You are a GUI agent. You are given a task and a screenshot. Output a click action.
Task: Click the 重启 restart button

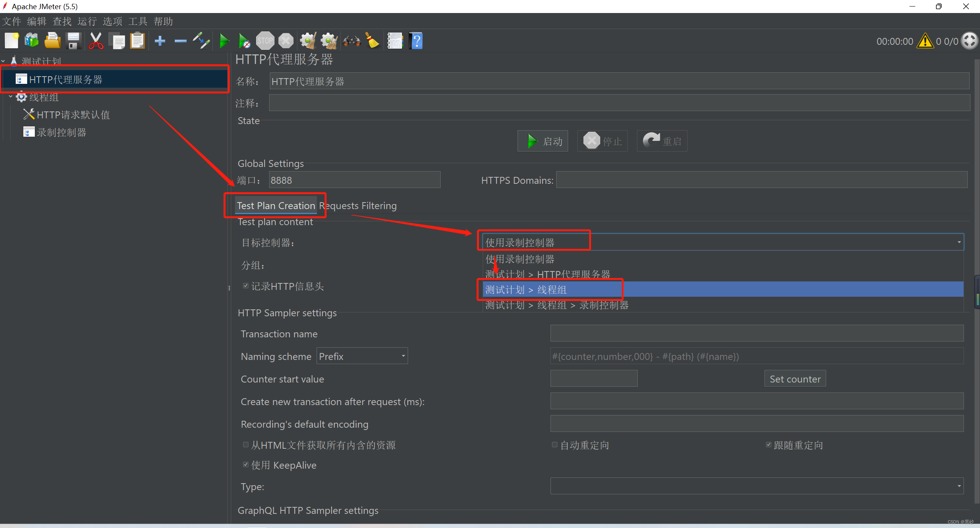click(x=662, y=141)
